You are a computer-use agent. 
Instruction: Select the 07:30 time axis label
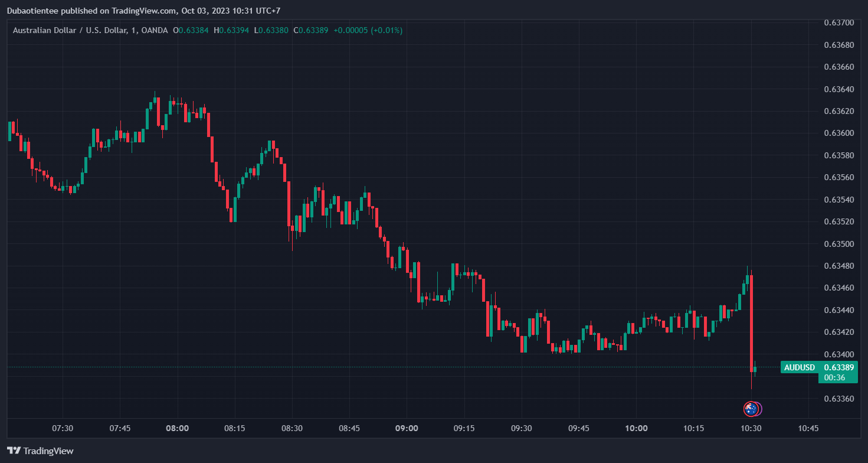click(x=63, y=428)
